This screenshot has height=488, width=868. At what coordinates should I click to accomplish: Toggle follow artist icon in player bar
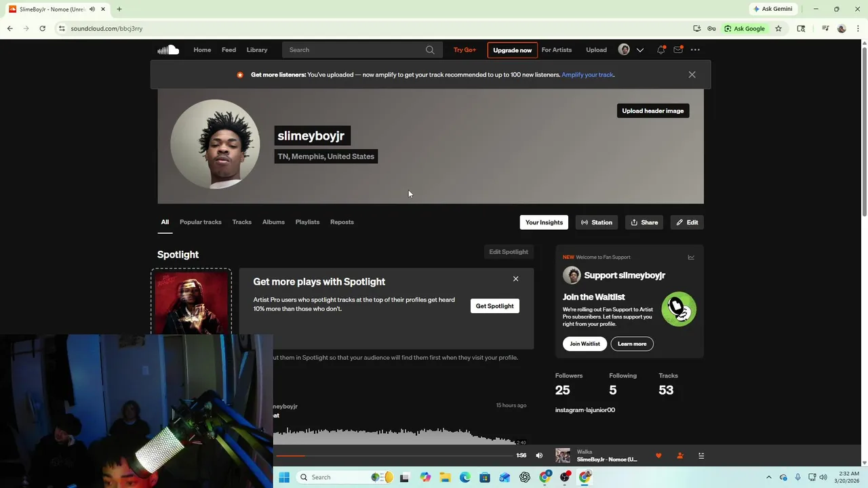(679, 455)
